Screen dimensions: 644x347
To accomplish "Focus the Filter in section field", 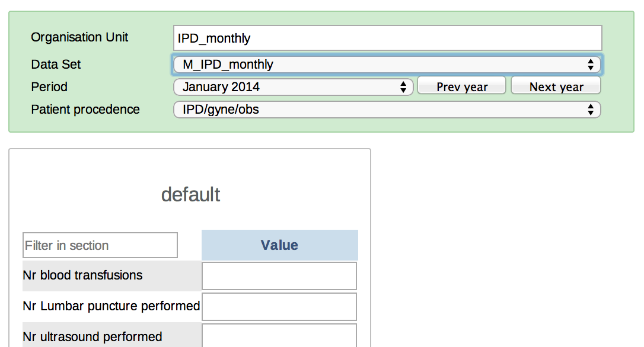I will tap(100, 245).
